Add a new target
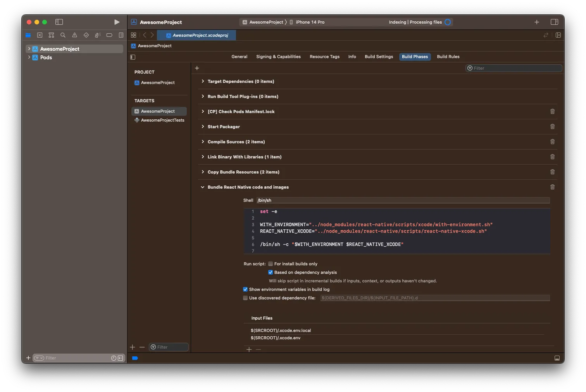The width and height of the screenshot is (586, 392). (133, 347)
